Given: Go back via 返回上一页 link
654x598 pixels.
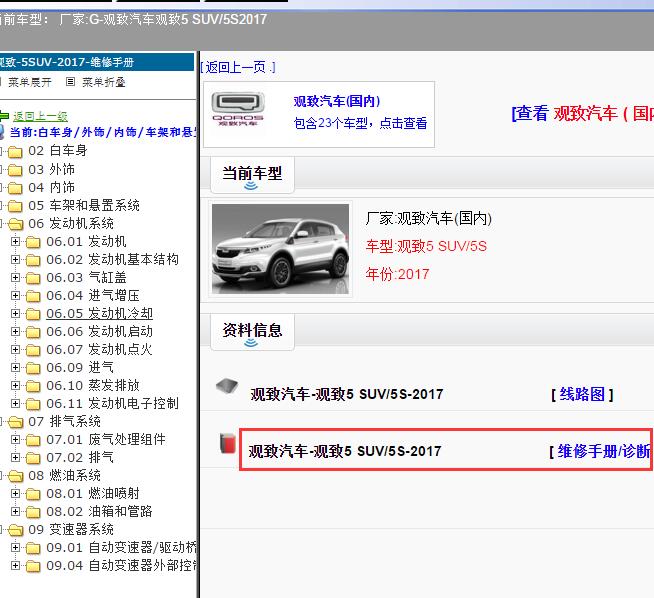Looking at the screenshot, I should tap(239, 67).
